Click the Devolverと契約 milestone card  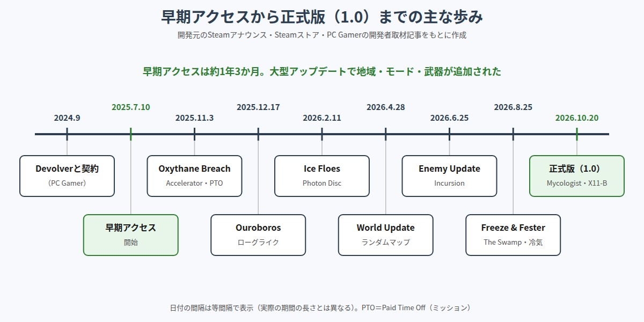pyautogui.click(x=67, y=176)
